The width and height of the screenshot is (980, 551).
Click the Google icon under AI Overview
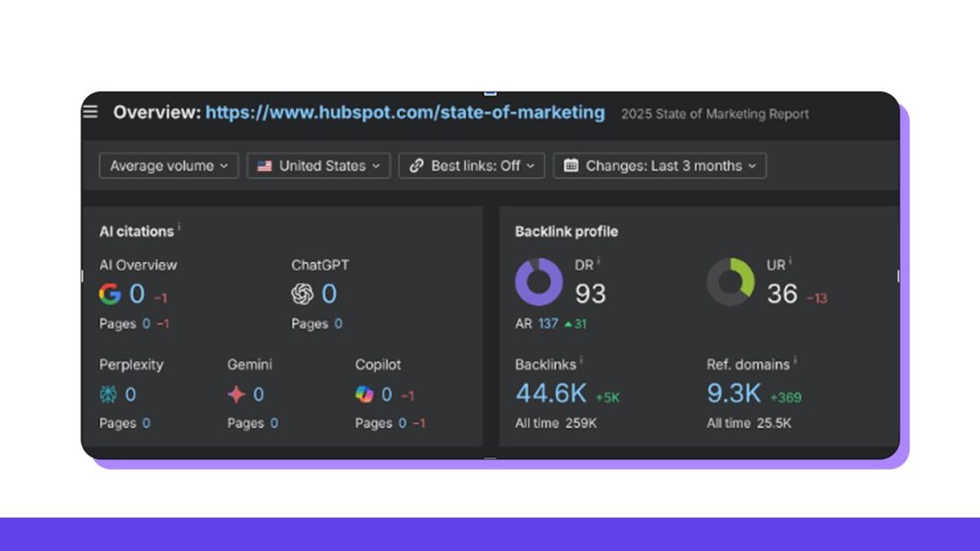[110, 294]
